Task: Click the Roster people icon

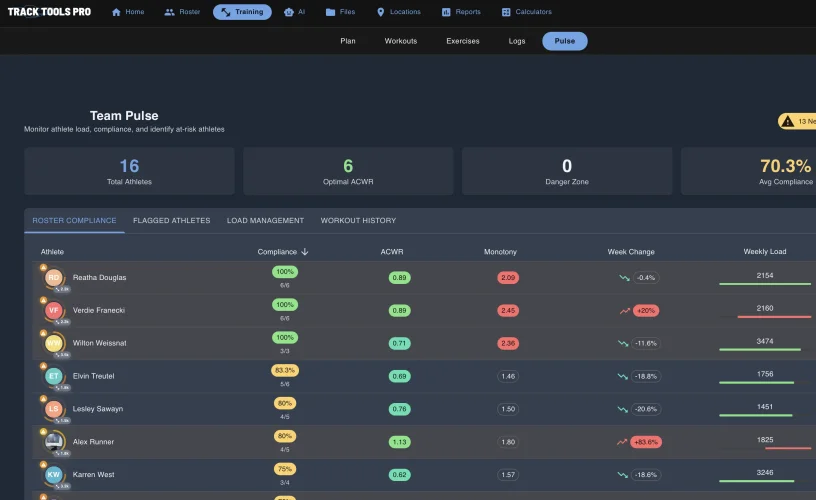Action: click(x=169, y=12)
